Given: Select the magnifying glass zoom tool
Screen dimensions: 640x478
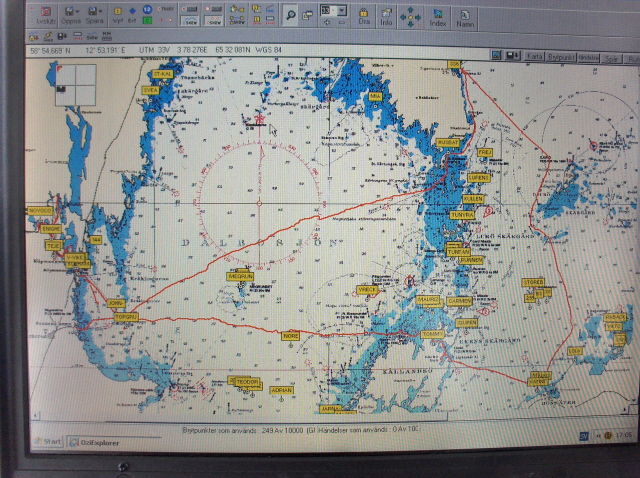Looking at the screenshot, I should pos(290,13).
